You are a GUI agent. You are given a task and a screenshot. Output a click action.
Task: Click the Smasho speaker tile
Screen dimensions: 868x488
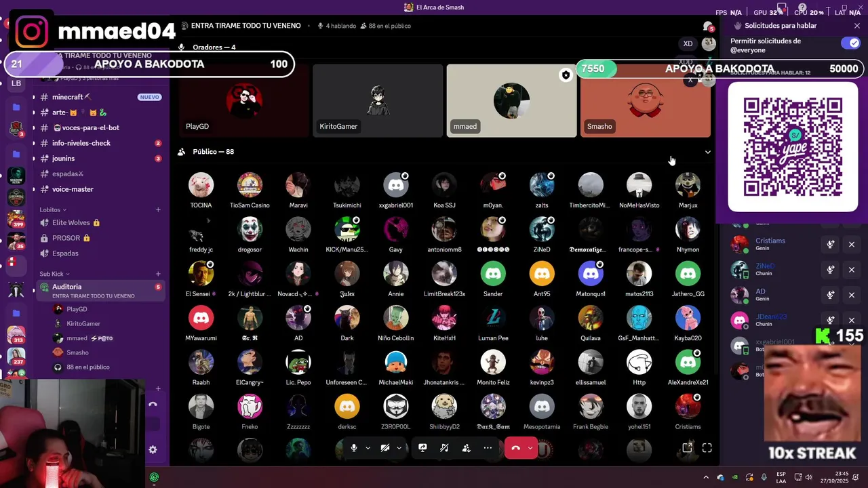[646, 101]
